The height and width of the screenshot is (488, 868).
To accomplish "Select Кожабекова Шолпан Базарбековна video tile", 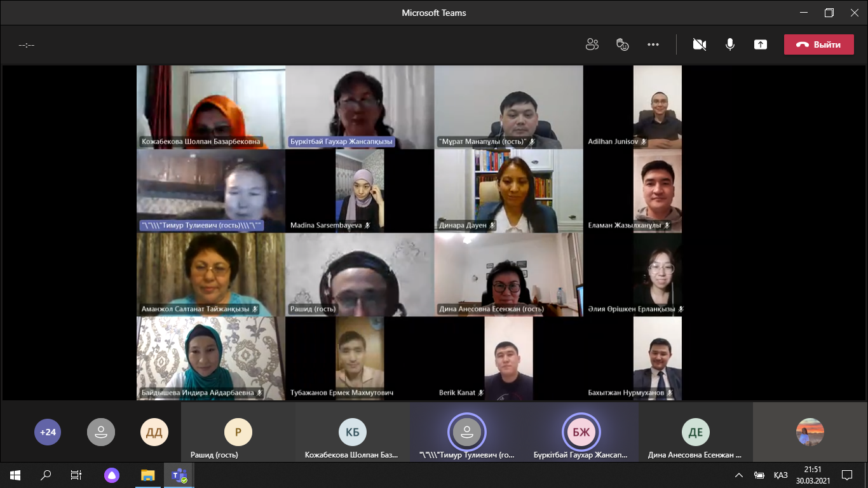I will pyautogui.click(x=211, y=107).
